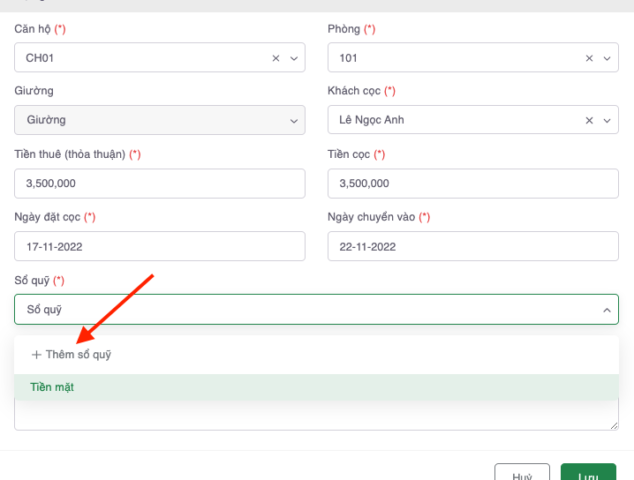Click inside the Sổ quỹ search box
Image resolution: width=634 pixels, height=480 pixels.
pyautogui.click(x=300, y=310)
